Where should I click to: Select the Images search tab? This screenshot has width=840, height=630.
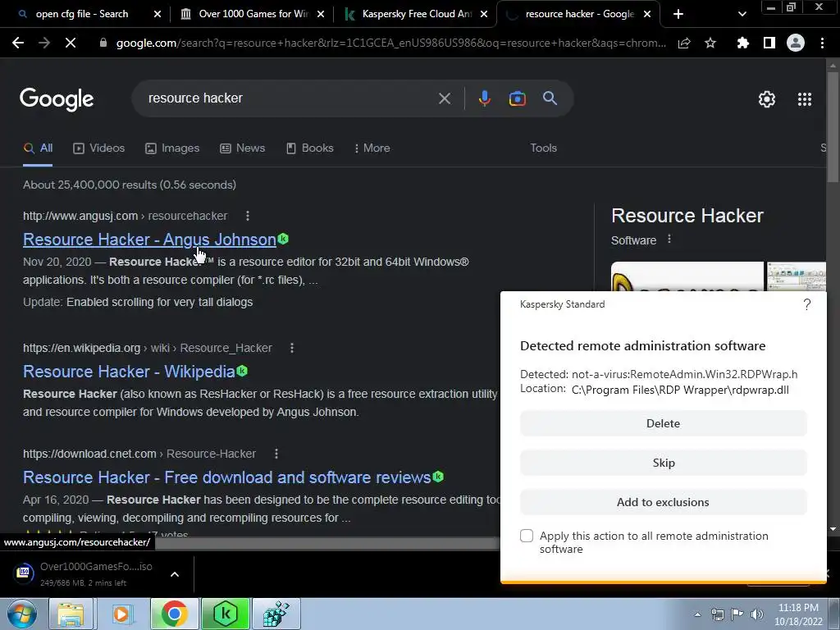[x=172, y=148]
